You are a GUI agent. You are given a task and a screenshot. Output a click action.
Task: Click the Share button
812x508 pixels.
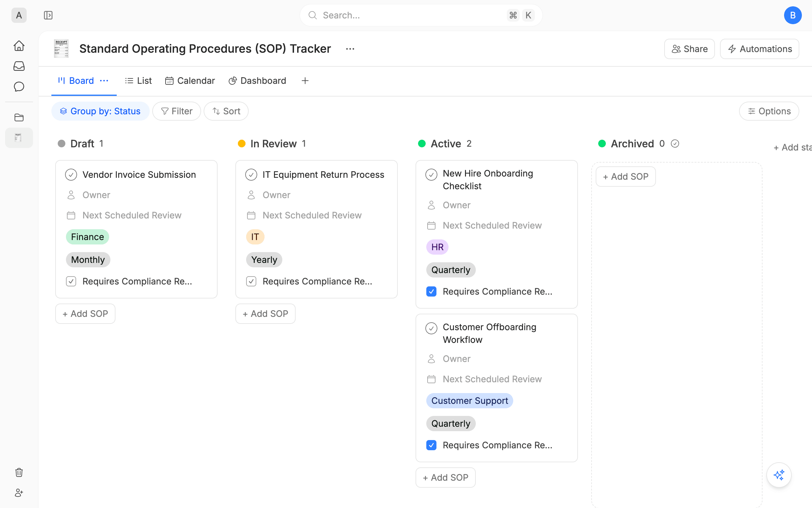point(689,49)
